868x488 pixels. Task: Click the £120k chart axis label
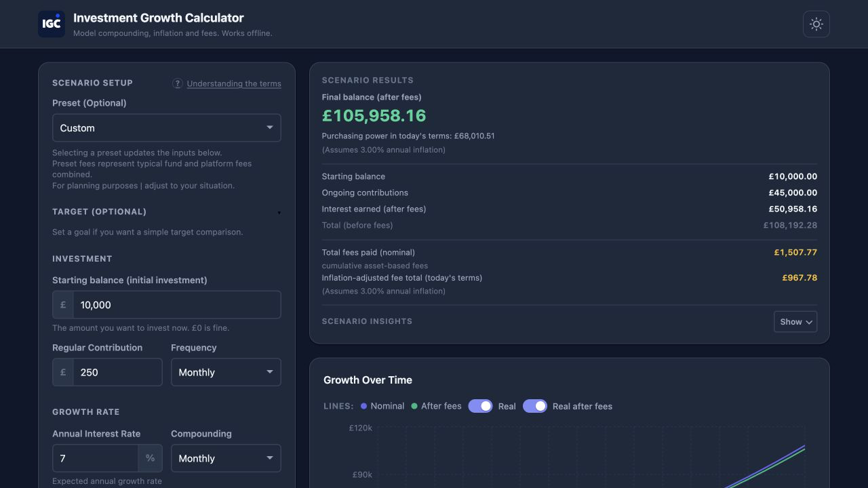click(x=361, y=428)
